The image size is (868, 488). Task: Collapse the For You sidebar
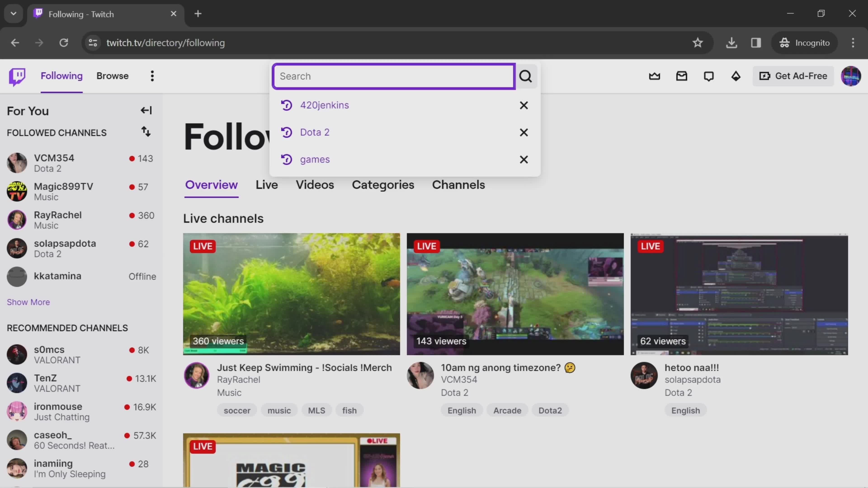tap(146, 110)
